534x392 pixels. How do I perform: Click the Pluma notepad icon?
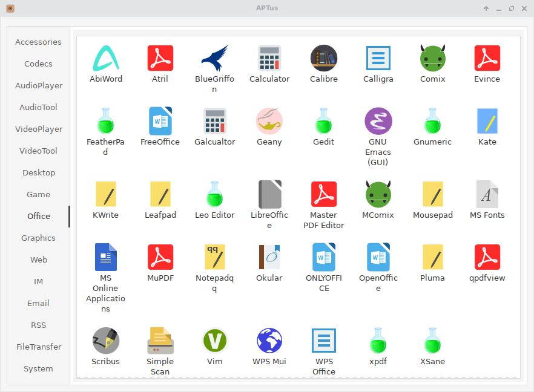click(x=432, y=257)
